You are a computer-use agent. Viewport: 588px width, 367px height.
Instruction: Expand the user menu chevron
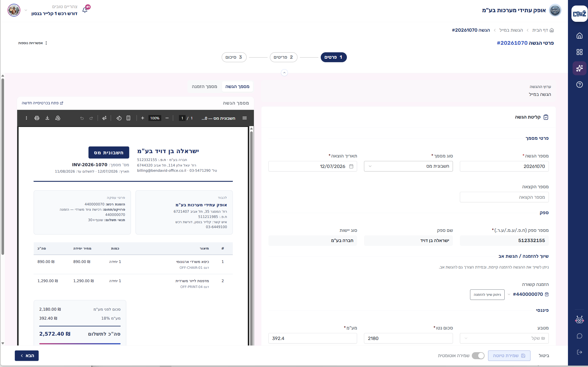(x=26, y=10)
